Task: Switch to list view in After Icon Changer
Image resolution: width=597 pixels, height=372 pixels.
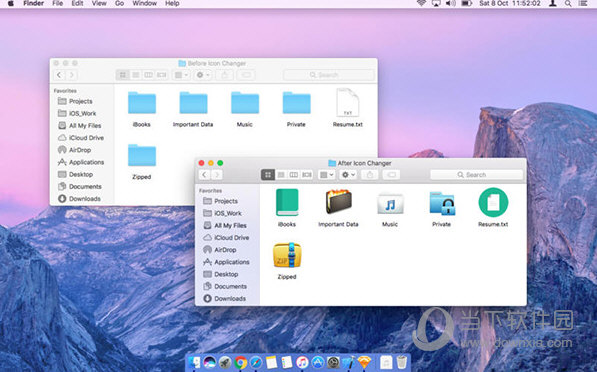Action: [281, 175]
